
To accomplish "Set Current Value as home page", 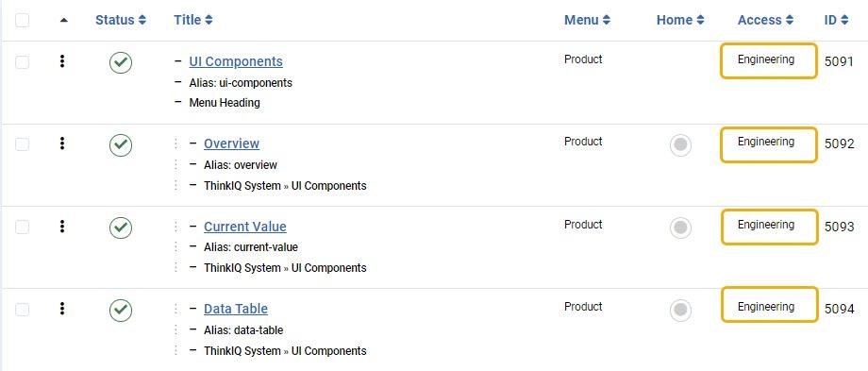I will coord(681,228).
